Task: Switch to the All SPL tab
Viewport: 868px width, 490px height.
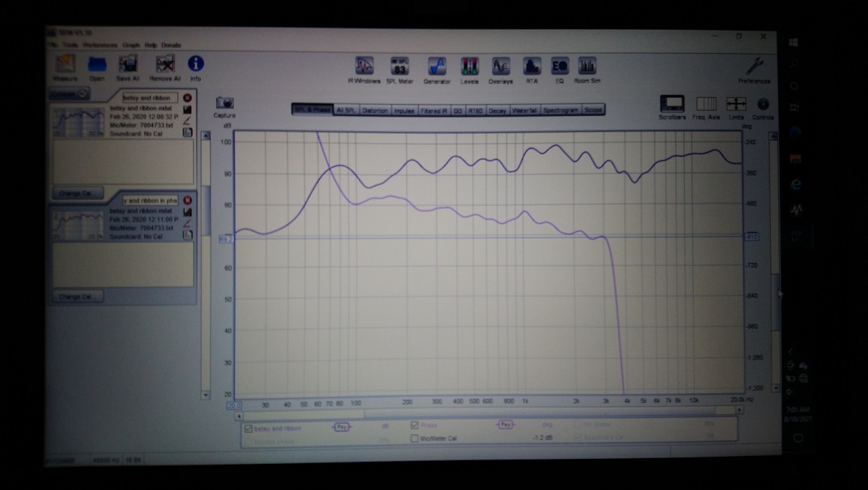Action: coord(346,111)
